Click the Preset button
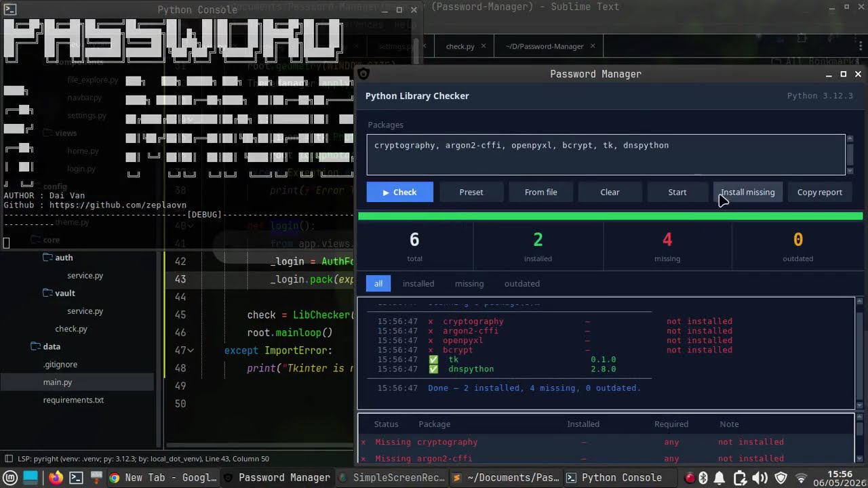 pos(471,192)
